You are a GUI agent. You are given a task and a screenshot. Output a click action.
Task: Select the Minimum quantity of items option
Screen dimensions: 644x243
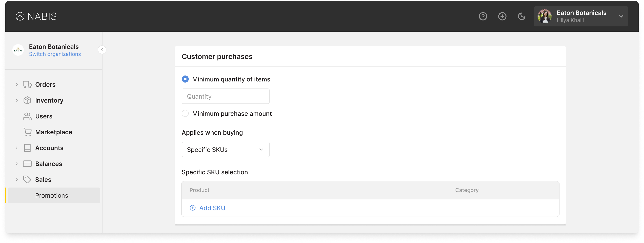185,79
